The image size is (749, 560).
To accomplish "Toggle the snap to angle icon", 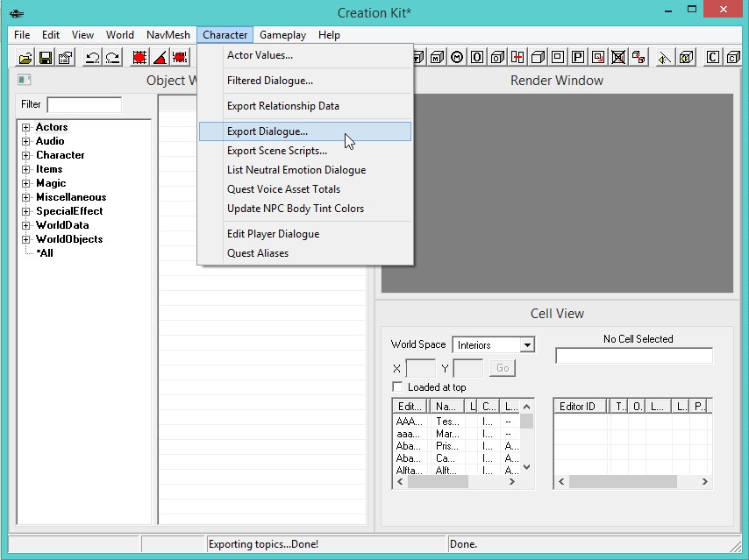I will (x=160, y=58).
